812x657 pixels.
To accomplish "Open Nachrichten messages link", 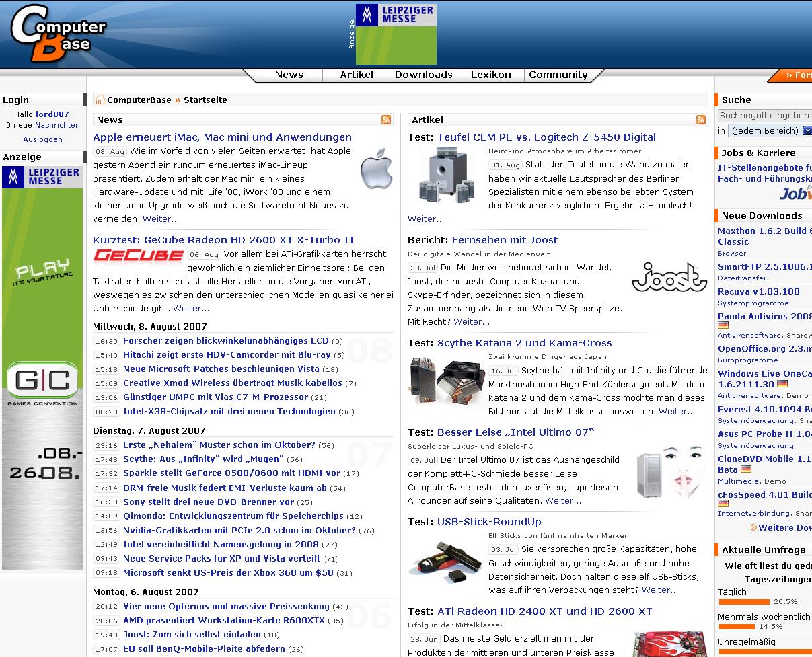I will tap(57, 125).
